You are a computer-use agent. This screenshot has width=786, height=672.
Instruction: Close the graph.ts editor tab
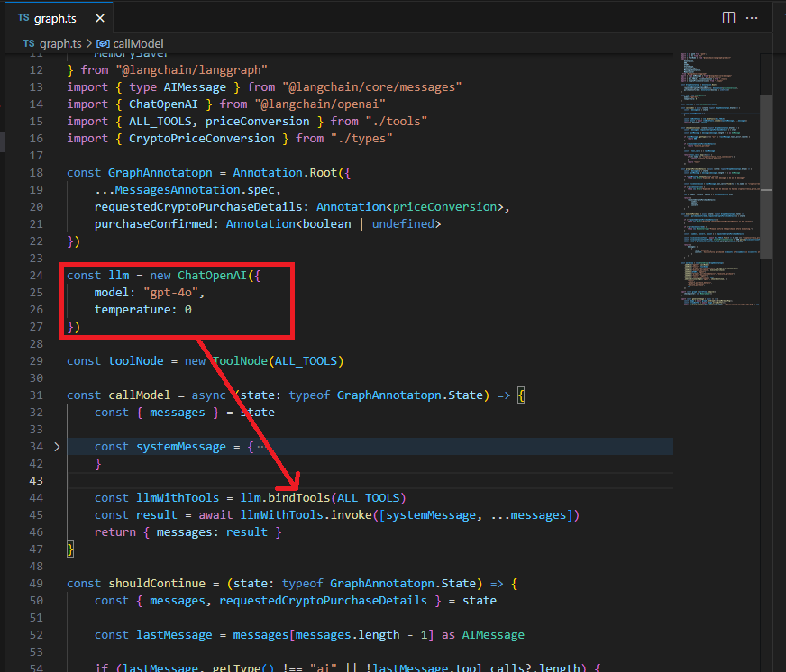click(100, 19)
